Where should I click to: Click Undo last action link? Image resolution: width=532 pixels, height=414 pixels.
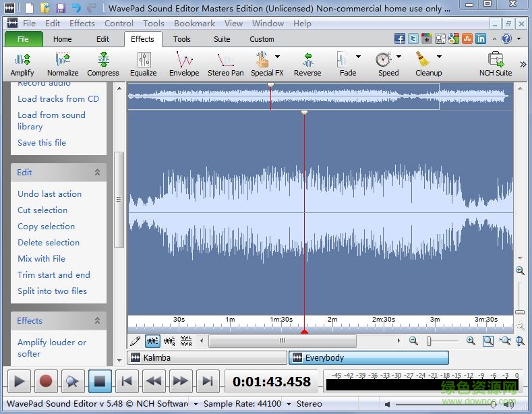pos(49,194)
